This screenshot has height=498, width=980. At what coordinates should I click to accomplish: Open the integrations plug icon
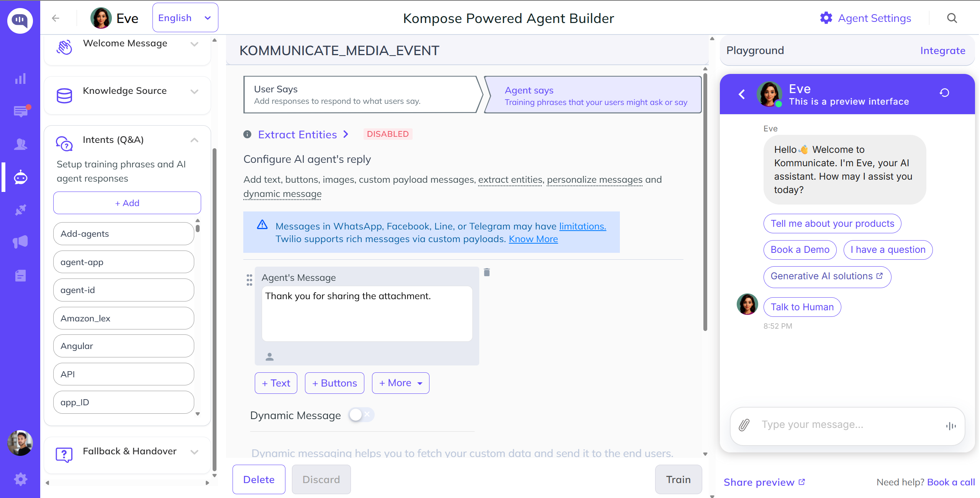pos(21,210)
